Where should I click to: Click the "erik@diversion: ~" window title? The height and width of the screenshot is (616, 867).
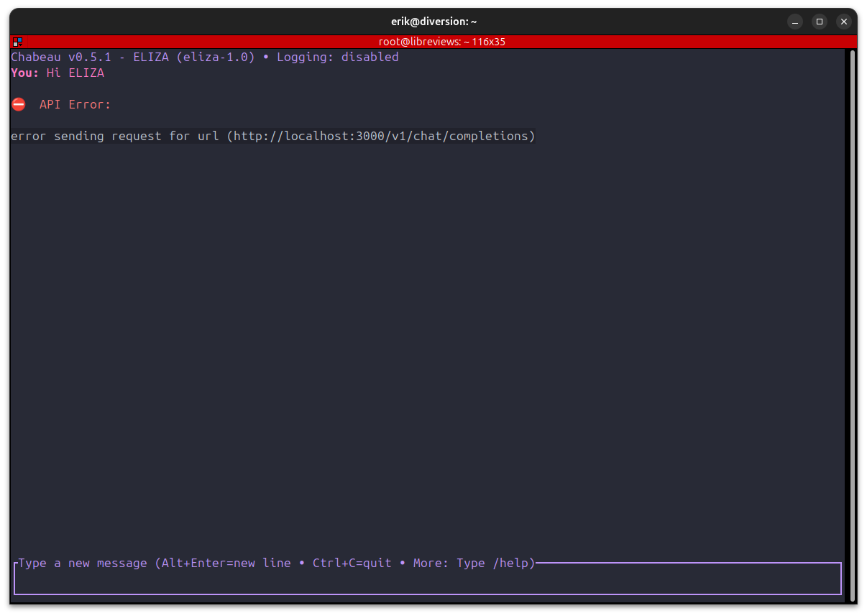[433, 22]
